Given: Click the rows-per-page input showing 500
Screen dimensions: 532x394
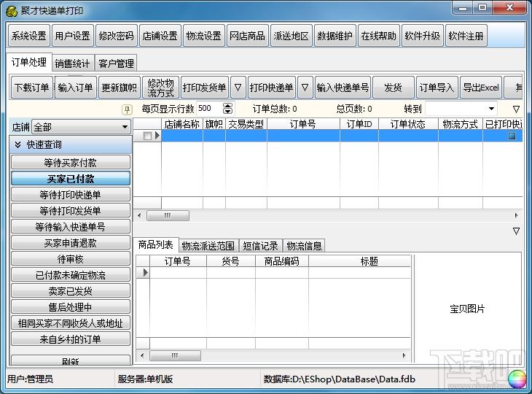Looking at the screenshot, I should 209,109.
